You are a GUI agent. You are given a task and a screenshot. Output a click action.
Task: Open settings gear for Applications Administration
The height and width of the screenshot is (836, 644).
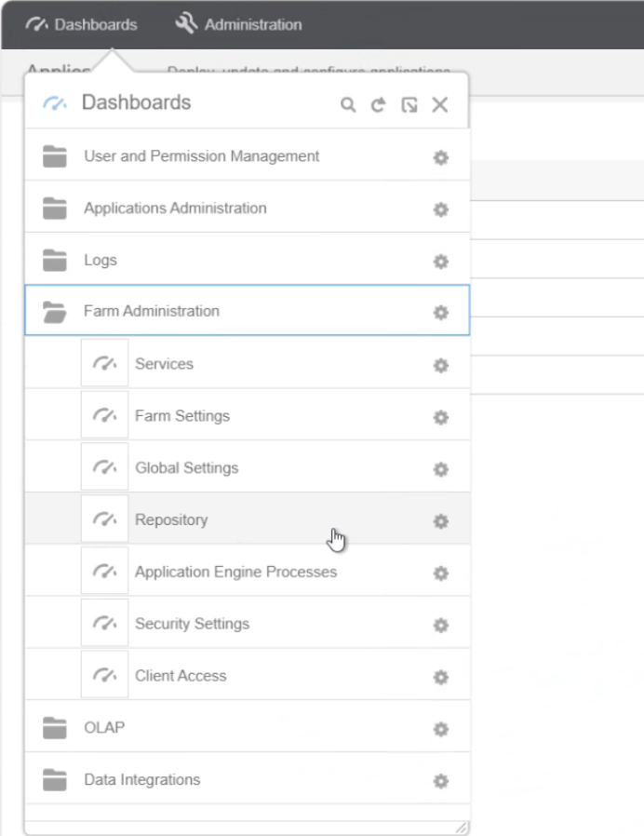pyautogui.click(x=440, y=209)
